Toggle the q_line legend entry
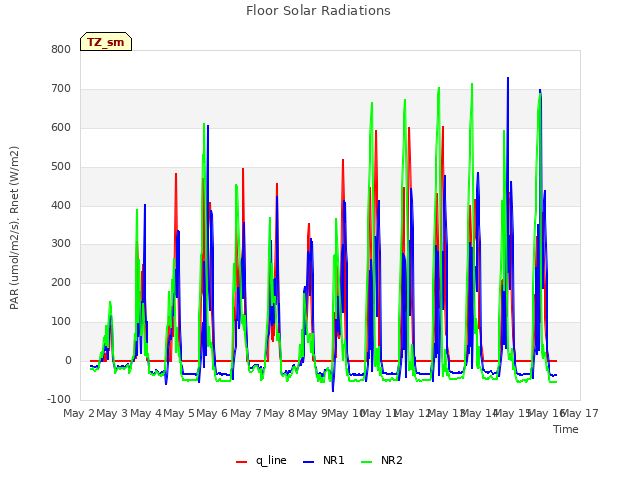The width and height of the screenshot is (640, 480). [x=261, y=460]
